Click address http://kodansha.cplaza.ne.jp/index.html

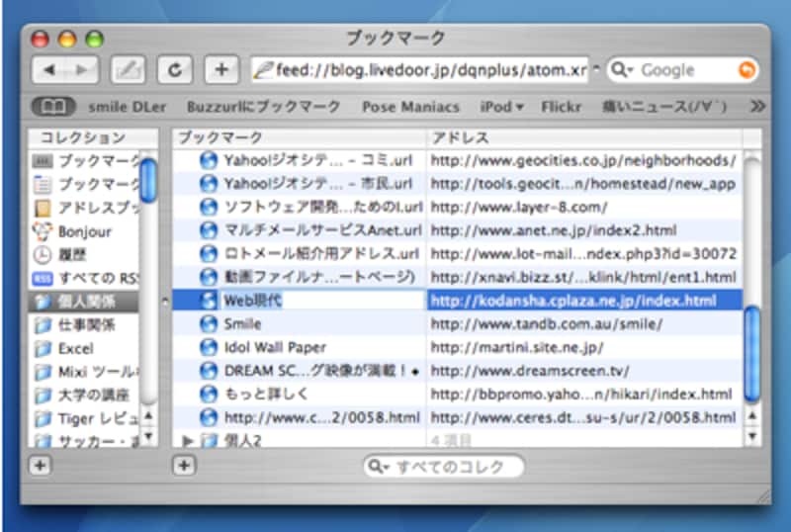573,301
